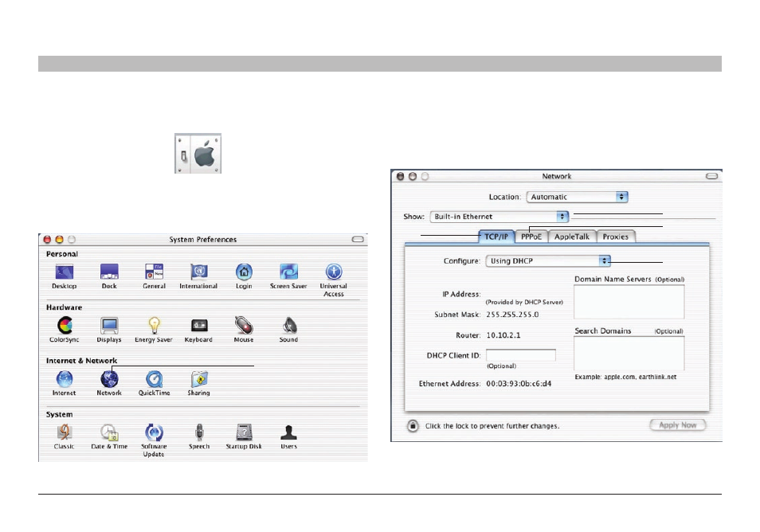Click the System Preferences Apple switch icon
760x532 pixels.
coord(198,154)
